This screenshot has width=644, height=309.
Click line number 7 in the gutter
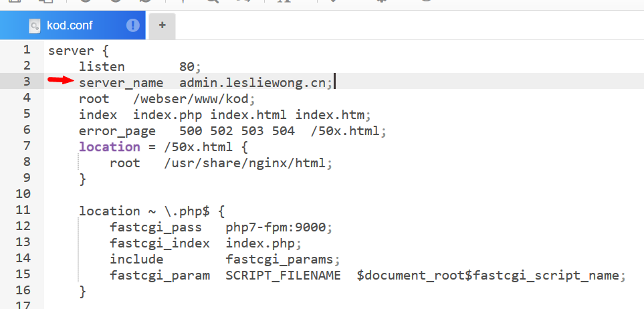coord(27,146)
